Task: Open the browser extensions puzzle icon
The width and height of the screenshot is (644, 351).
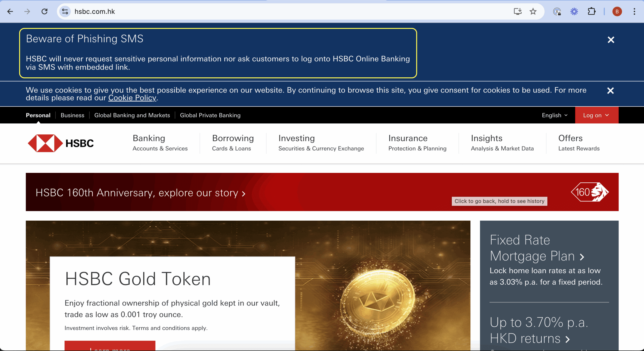Action: point(591,12)
